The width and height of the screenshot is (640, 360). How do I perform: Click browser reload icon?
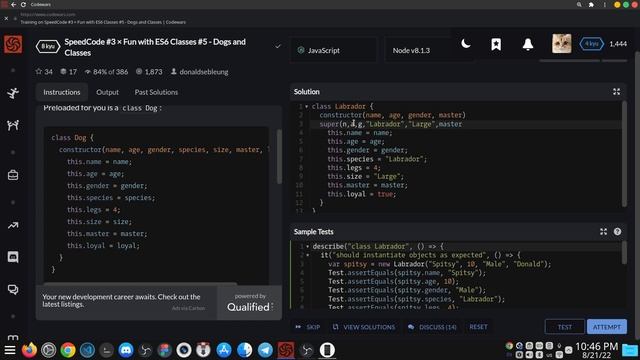(x=23, y=4)
